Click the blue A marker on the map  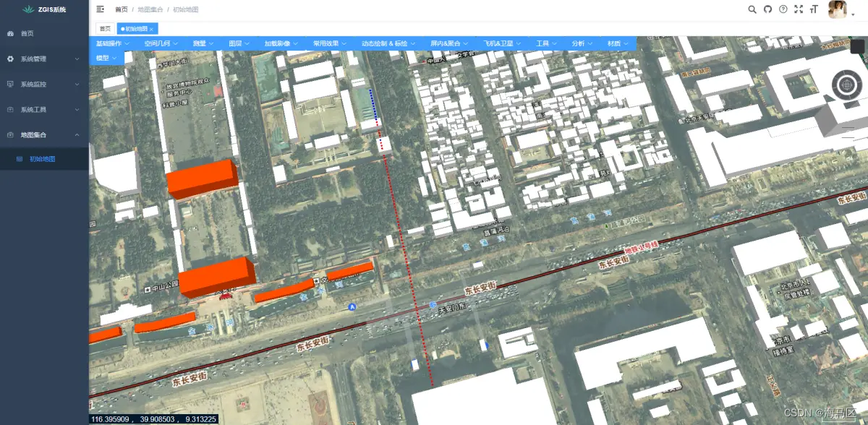353,306
